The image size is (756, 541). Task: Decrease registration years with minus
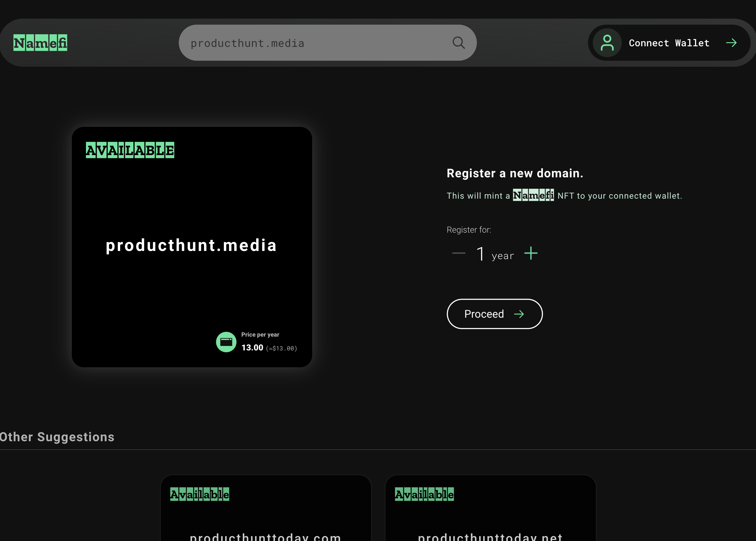tap(459, 253)
